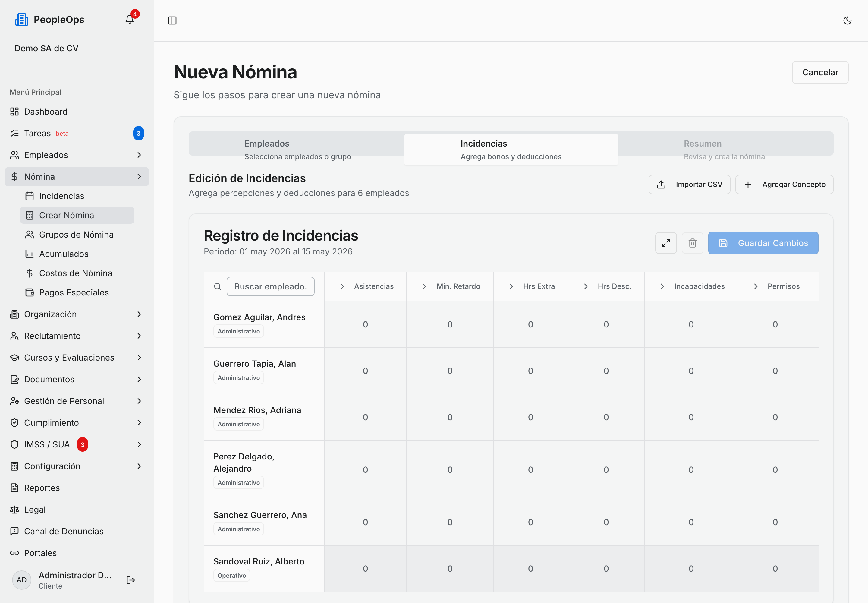868x603 pixels.
Task: Click the Reclutamiento search-person icon
Action: (14, 336)
